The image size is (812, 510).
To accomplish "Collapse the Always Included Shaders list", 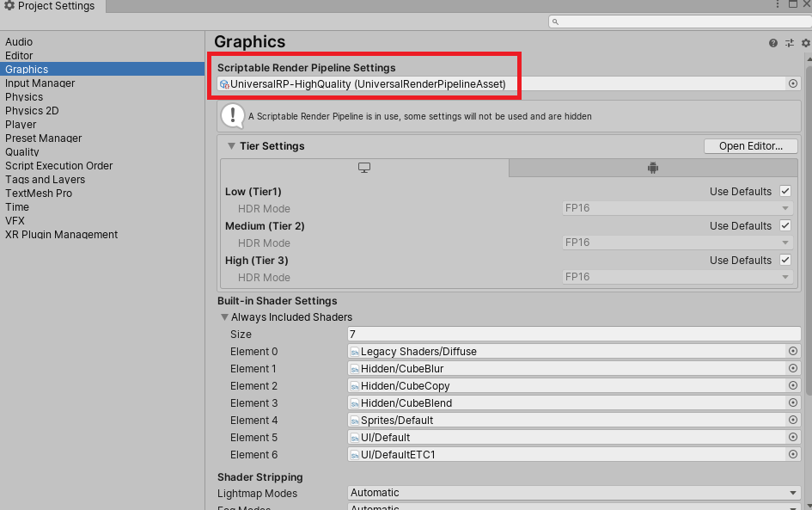I will 224,317.
